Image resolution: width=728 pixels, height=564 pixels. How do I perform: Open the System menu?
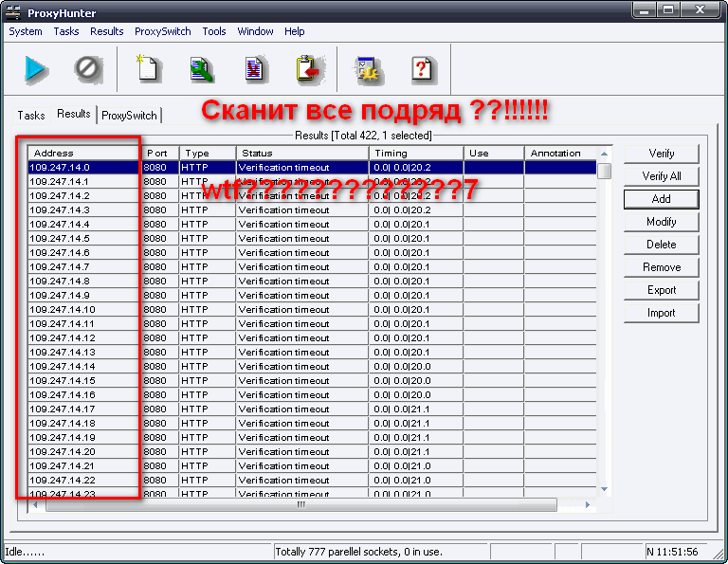coord(26,31)
